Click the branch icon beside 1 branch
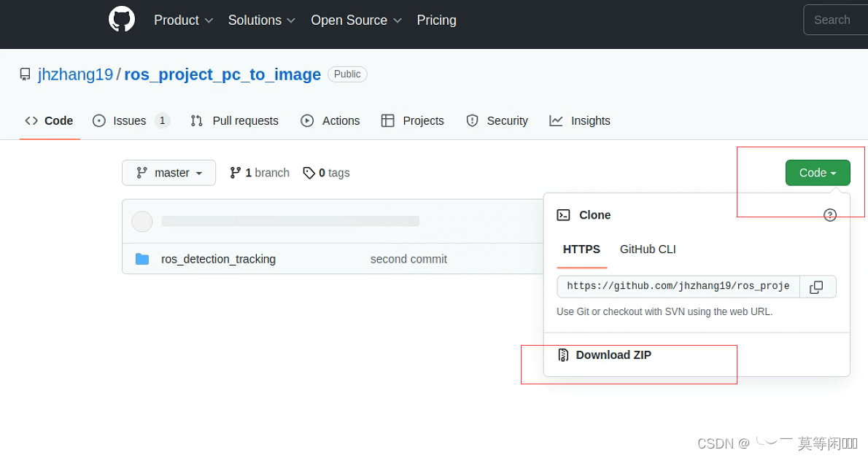 tap(236, 173)
